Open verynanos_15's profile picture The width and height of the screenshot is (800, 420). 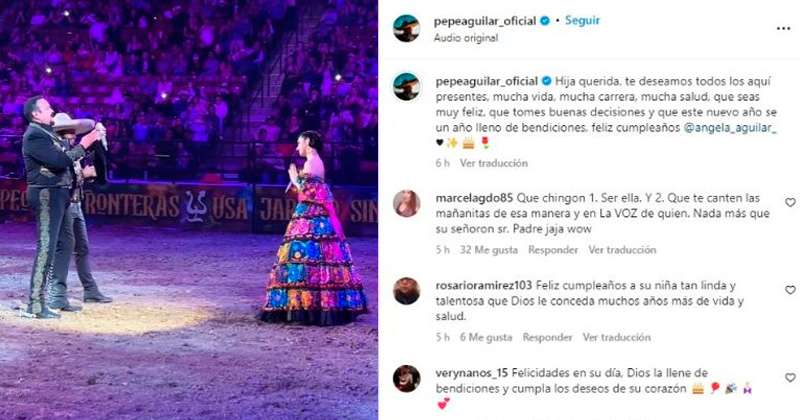click(407, 379)
